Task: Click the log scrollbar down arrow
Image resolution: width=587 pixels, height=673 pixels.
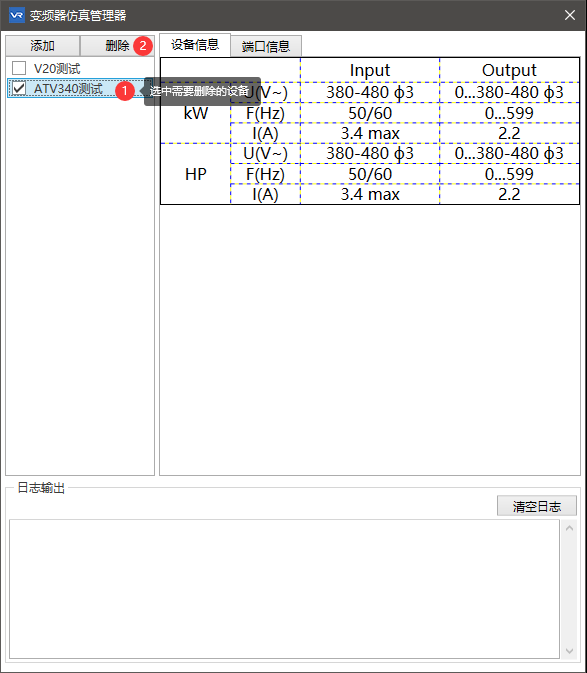Action: 569,651
